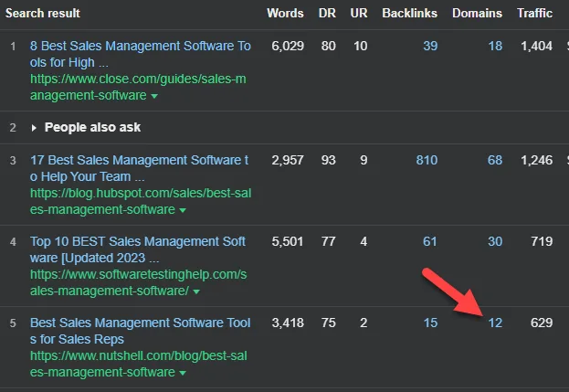Open the 'Best Sales Management Software Tools for Sales Reps' link
The image size is (569, 392).
tap(140, 331)
